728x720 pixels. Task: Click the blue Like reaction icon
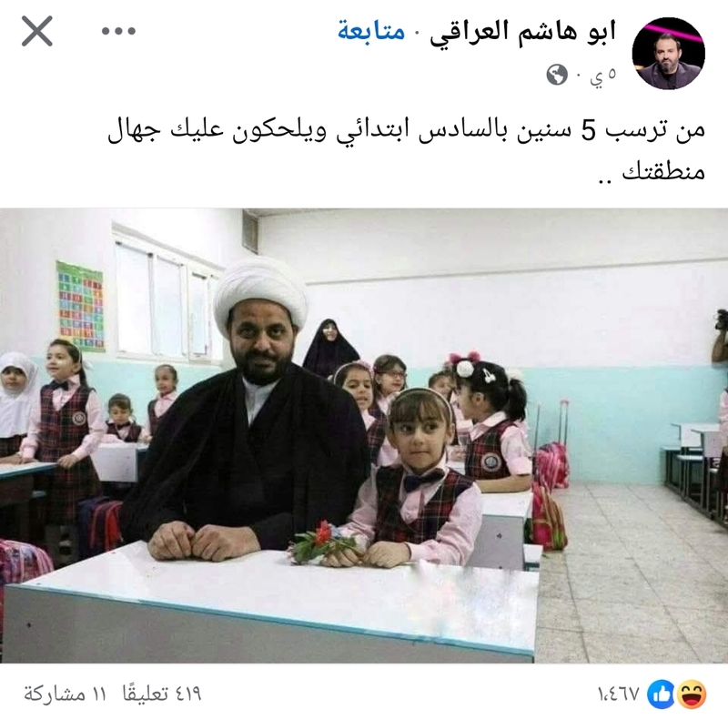click(x=661, y=694)
